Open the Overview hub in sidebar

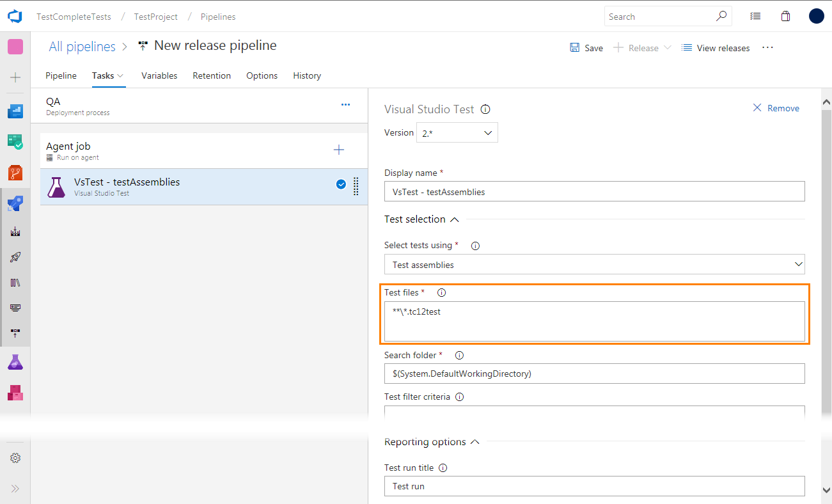(x=15, y=112)
